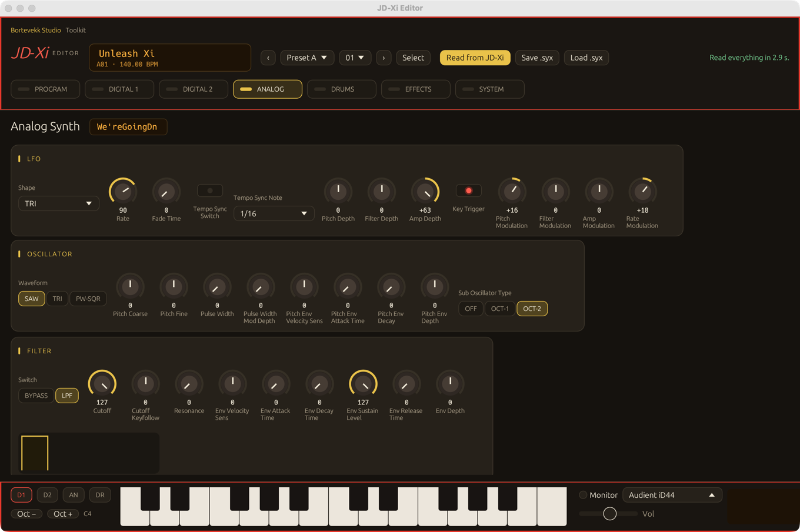Click the filter Resonance knob

click(189, 384)
